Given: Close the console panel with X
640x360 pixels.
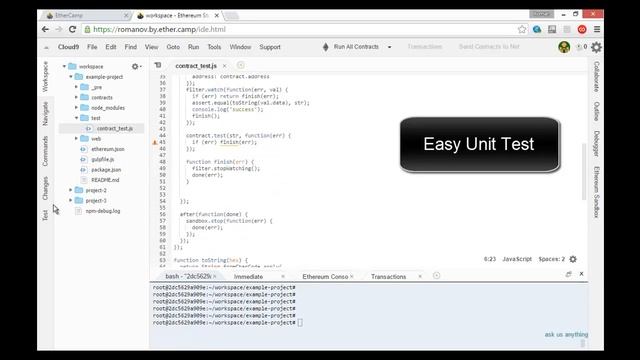Looking at the screenshot, I should coord(582,273).
